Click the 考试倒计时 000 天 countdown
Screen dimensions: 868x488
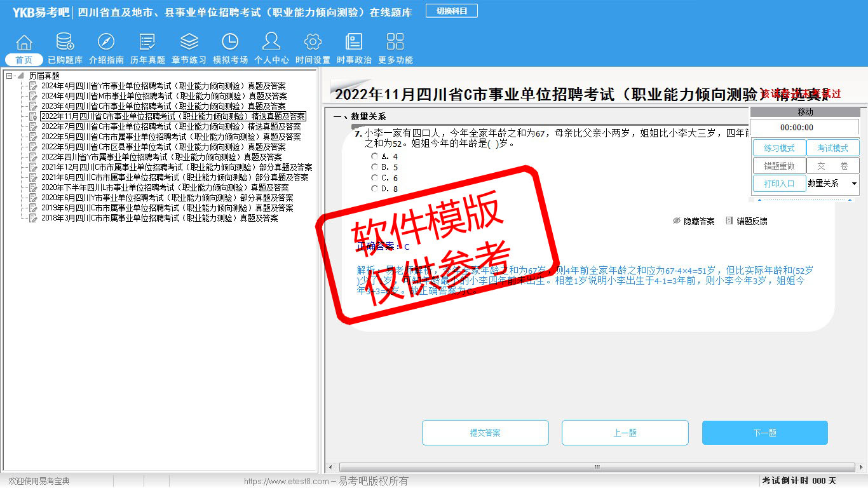pyautogui.click(x=799, y=481)
